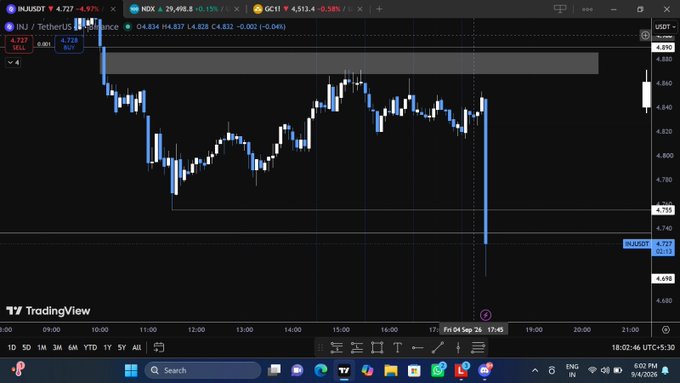Click the 4.890 price label
This screenshot has width=680, height=383.
tap(664, 47)
